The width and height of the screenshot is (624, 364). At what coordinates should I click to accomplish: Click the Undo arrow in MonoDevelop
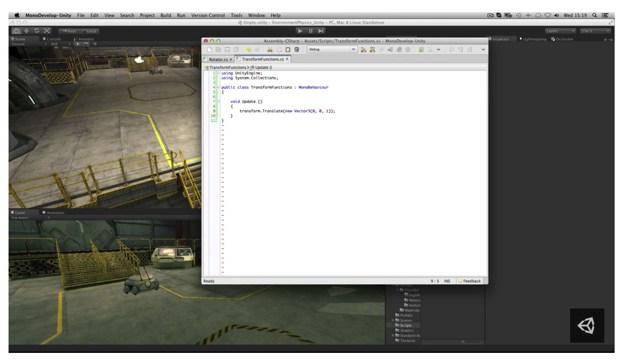point(248,50)
